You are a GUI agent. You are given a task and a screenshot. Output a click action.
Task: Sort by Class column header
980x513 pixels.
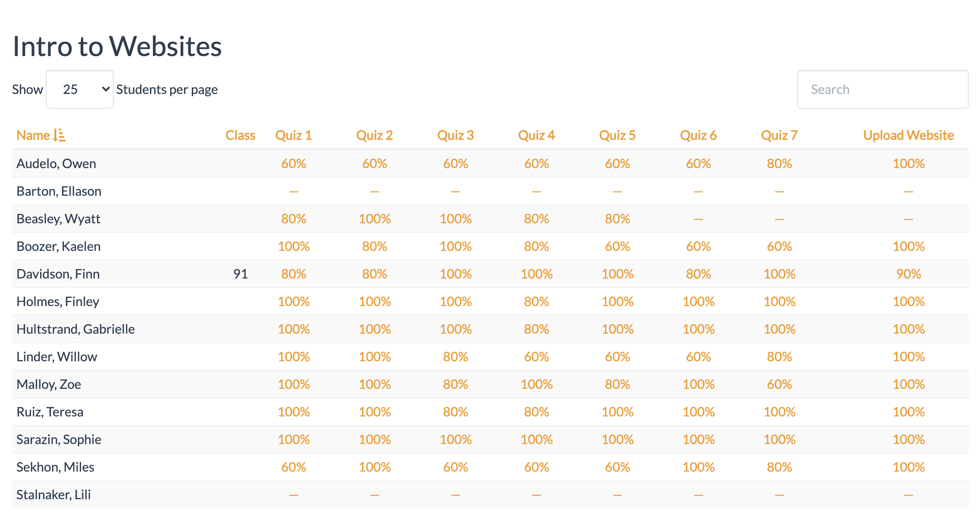(240, 135)
